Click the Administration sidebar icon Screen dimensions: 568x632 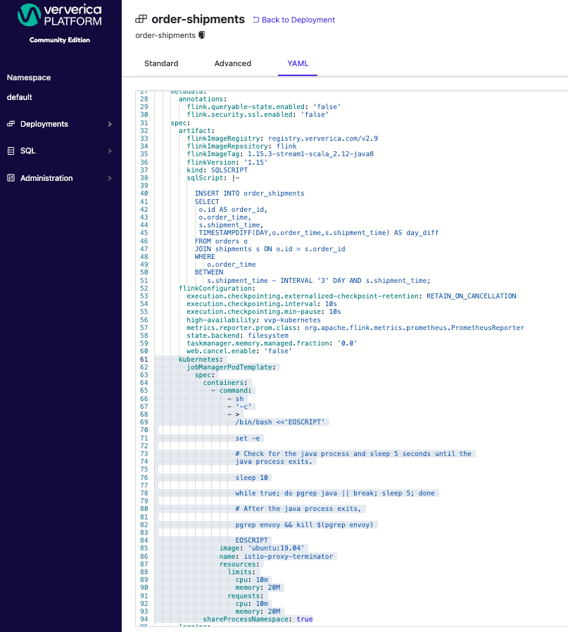point(11,178)
